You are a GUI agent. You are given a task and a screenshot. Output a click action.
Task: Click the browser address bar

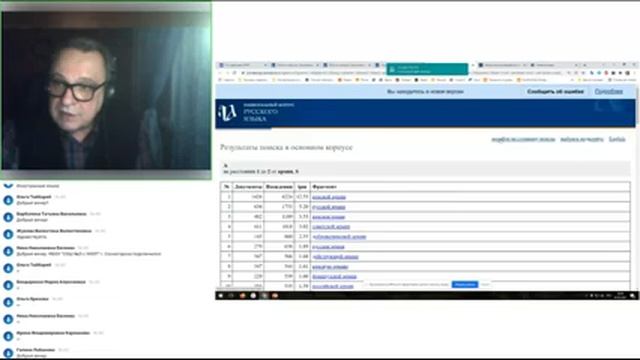point(402,73)
